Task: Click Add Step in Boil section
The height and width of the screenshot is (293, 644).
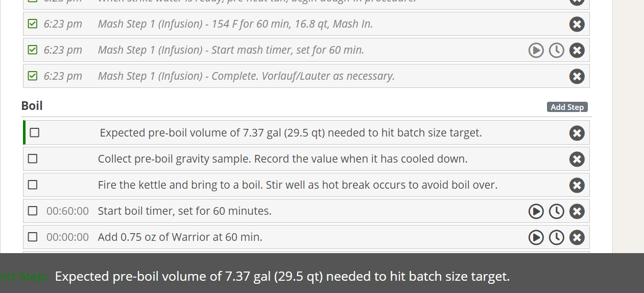Action: click(567, 107)
